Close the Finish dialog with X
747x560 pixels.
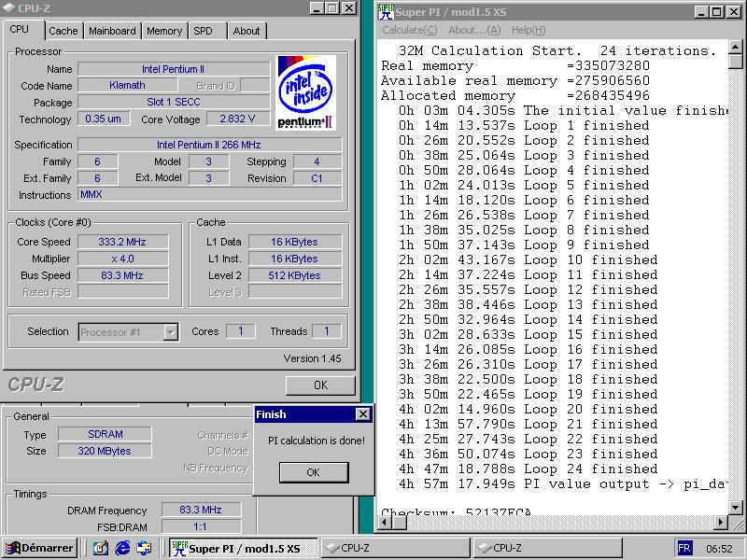(x=363, y=414)
